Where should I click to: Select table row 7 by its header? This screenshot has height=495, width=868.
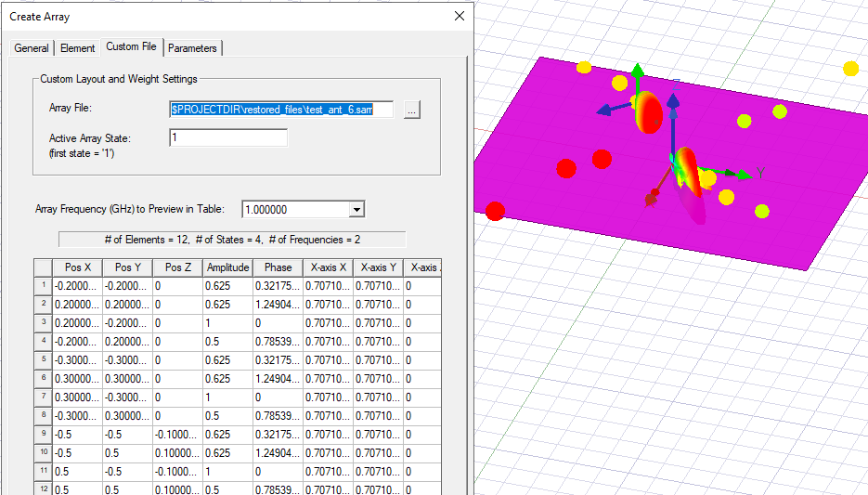pyautogui.click(x=43, y=397)
